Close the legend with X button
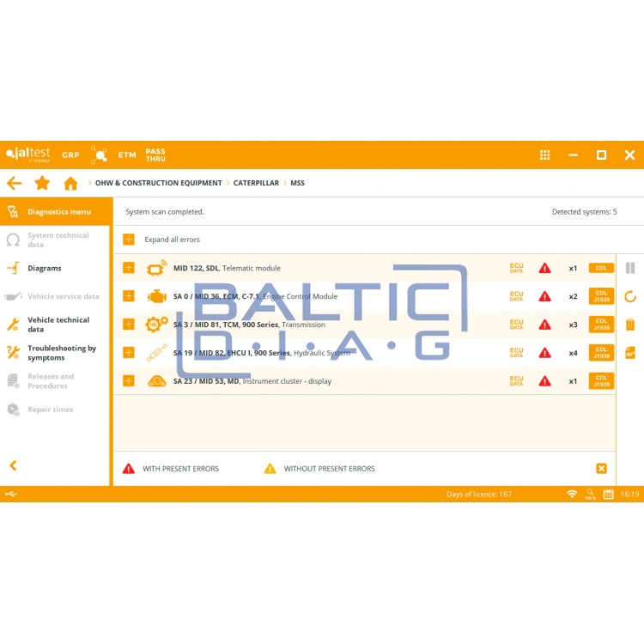Screen dimensions: 644x644 coord(601,468)
